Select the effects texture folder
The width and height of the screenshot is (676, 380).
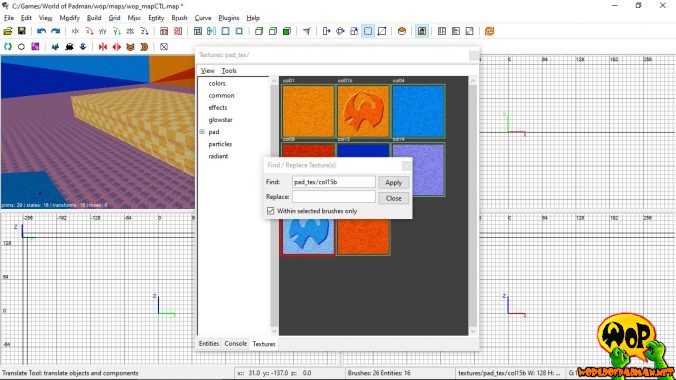tap(218, 107)
